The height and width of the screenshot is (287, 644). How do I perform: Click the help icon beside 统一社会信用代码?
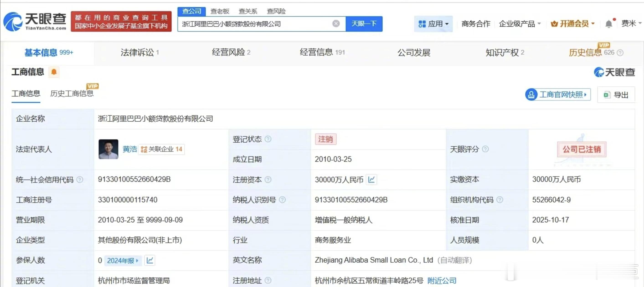click(x=80, y=179)
